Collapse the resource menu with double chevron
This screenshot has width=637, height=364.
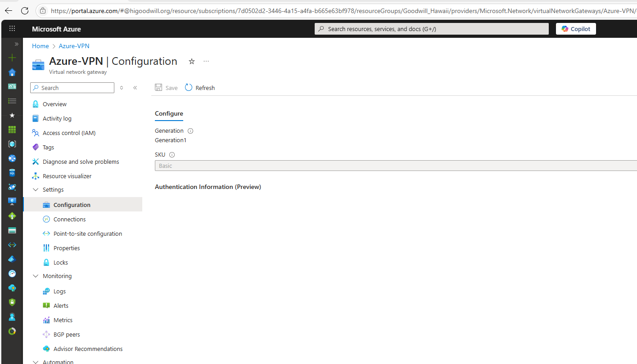tap(135, 88)
